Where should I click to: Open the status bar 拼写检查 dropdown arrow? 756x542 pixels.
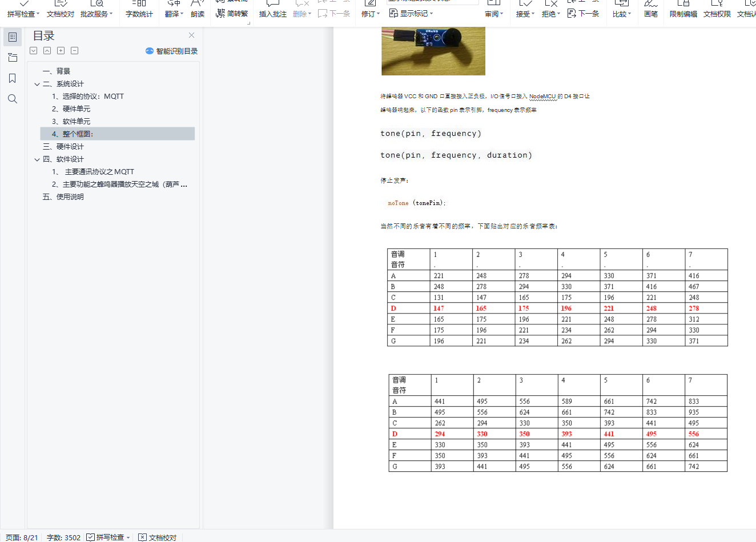(x=128, y=537)
